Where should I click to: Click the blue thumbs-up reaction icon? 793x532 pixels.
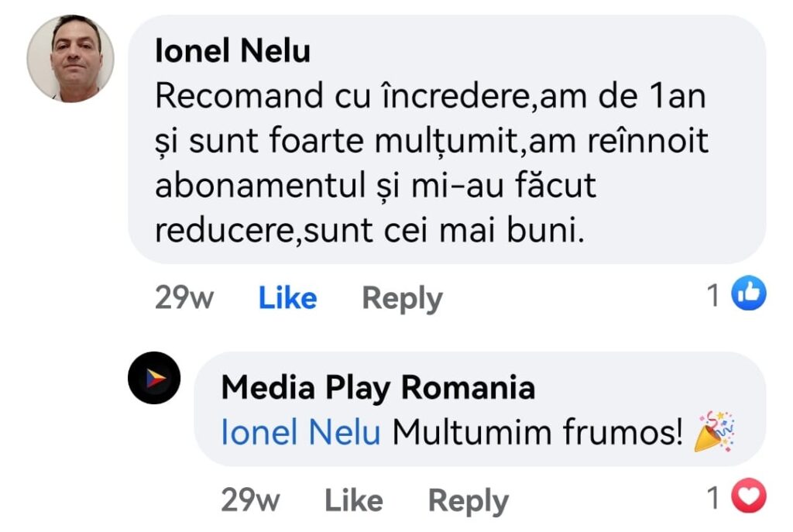(749, 294)
